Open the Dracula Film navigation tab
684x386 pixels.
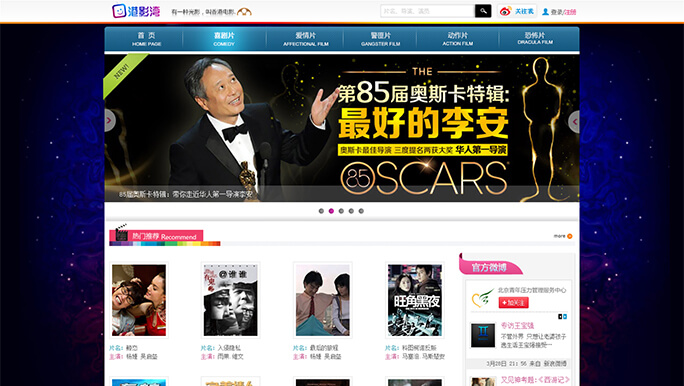(535, 39)
